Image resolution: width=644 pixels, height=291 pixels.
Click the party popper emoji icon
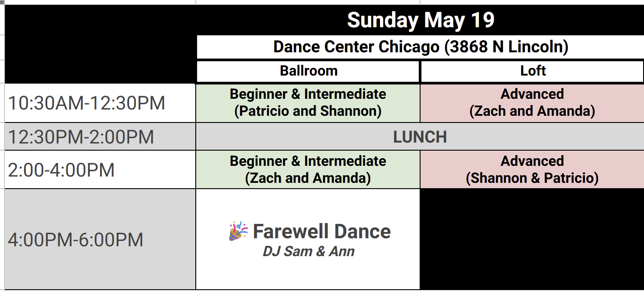pos(239,231)
